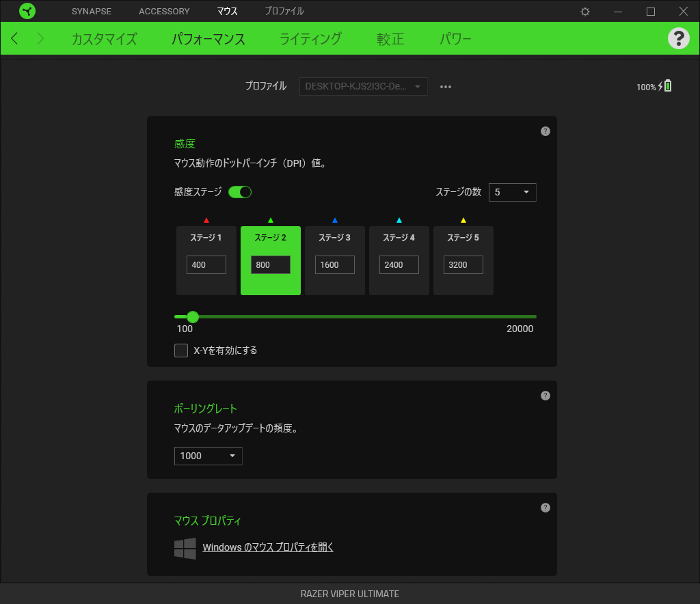This screenshot has width=700, height=604.
Task: Click RAZER VIPER ULTIMATE device label
Action: tap(350, 594)
